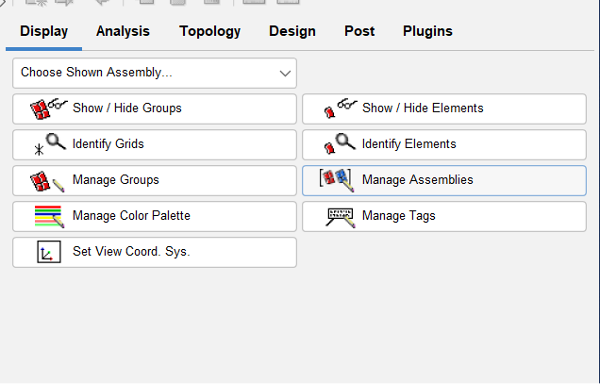Expand the Choose Shown Assembly dropdown arrow
Screen dimensions: 600x385
285,73
